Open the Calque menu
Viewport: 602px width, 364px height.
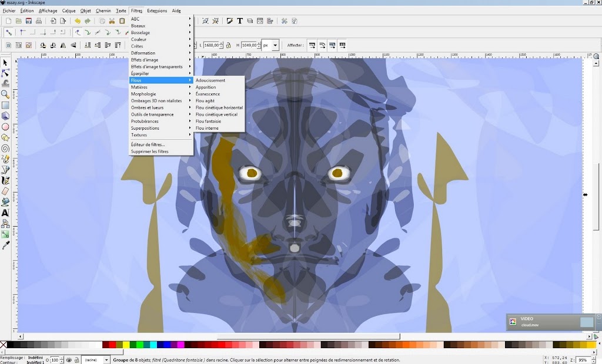point(69,11)
